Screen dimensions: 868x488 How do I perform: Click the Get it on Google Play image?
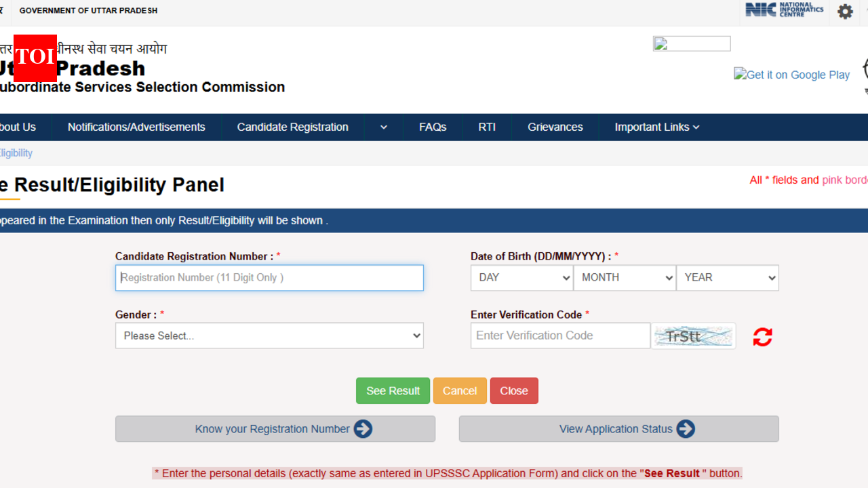[791, 75]
